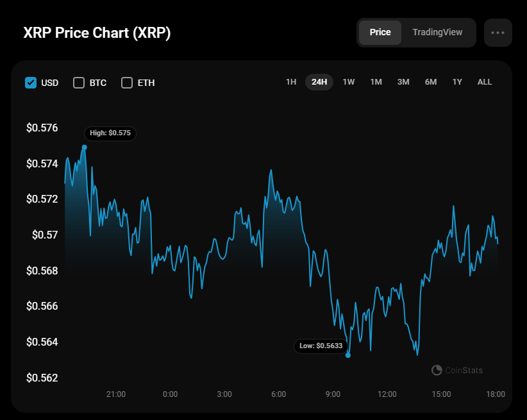
Task: Select the 6M time range
Action: 431,82
